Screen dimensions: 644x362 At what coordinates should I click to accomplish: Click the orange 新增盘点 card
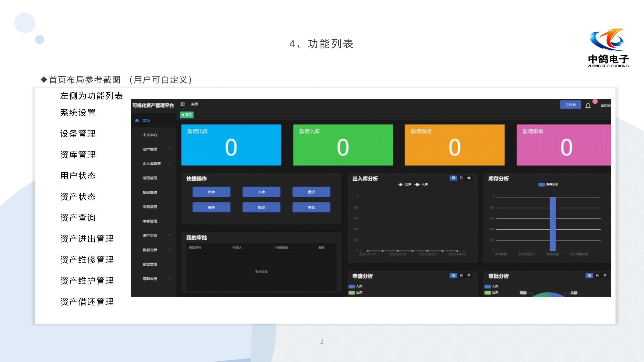click(455, 145)
